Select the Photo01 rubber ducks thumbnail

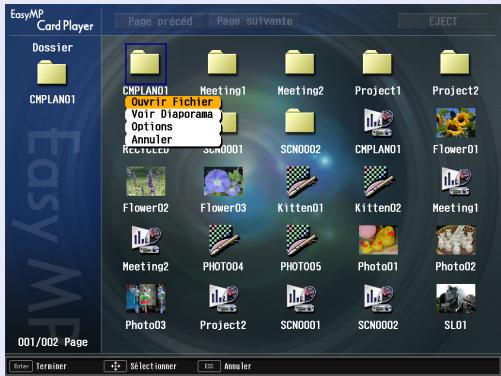click(378, 240)
